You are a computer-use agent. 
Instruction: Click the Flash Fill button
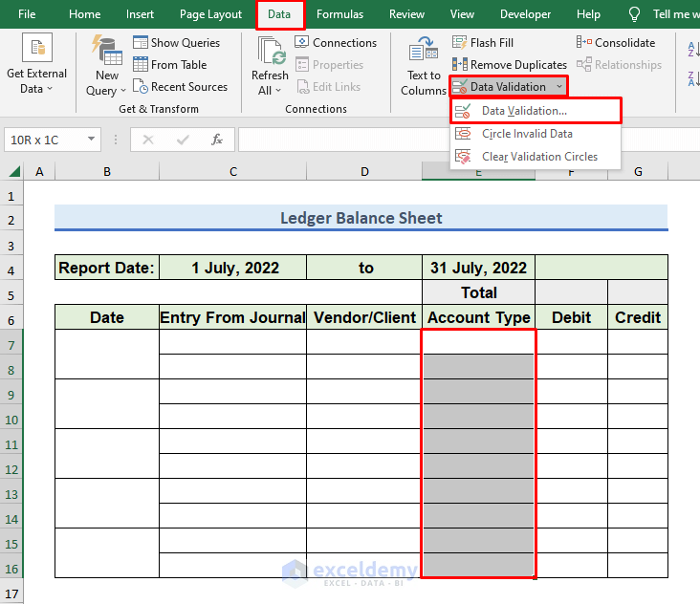483,43
